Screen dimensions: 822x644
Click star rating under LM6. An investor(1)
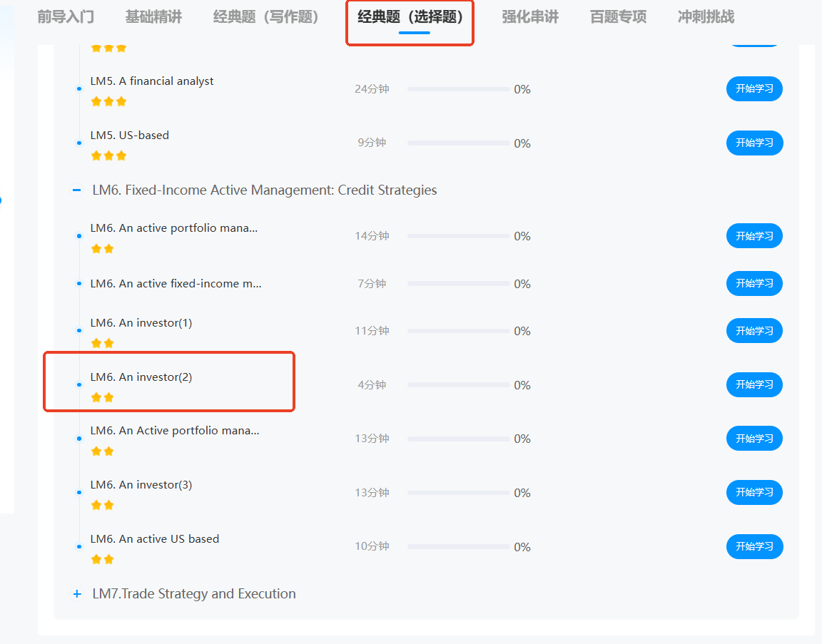click(x=102, y=343)
